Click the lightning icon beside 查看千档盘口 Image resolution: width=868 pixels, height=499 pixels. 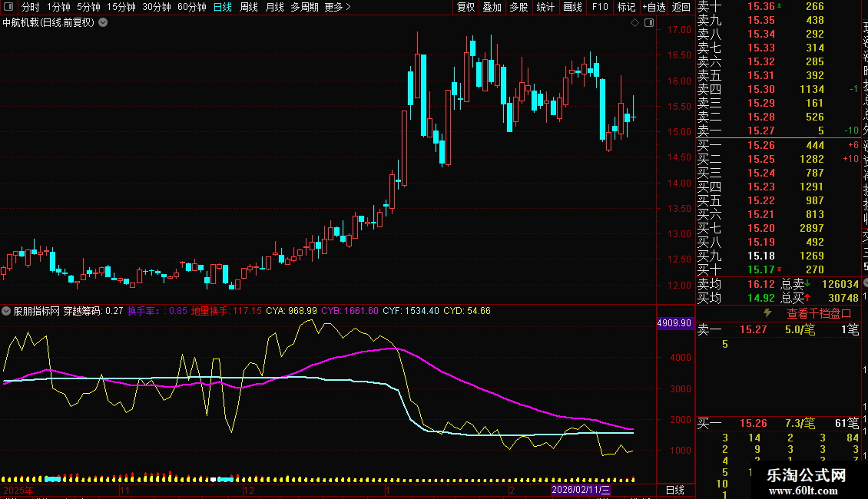(767, 313)
